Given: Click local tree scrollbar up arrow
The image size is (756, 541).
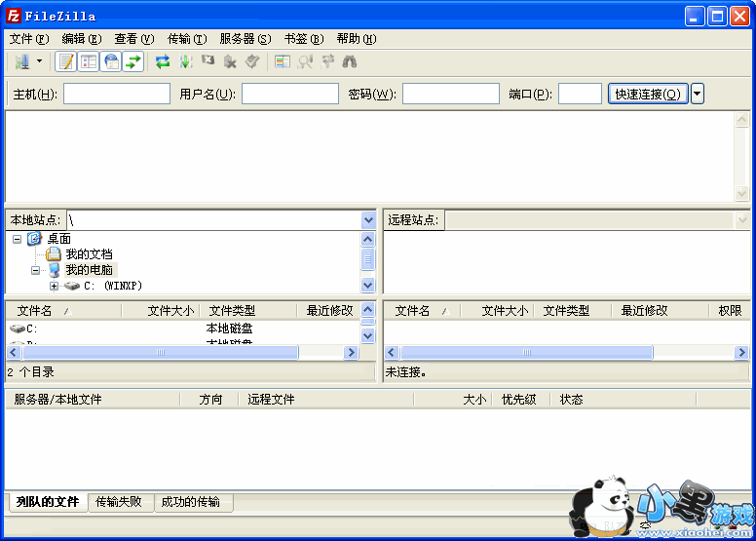Looking at the screenshot, I should (368, 239).
